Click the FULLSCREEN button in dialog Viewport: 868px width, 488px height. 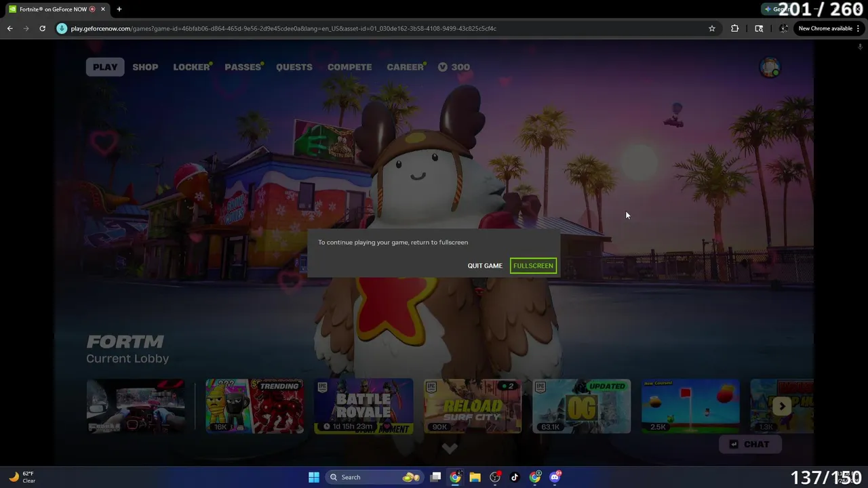coord(533,266)
